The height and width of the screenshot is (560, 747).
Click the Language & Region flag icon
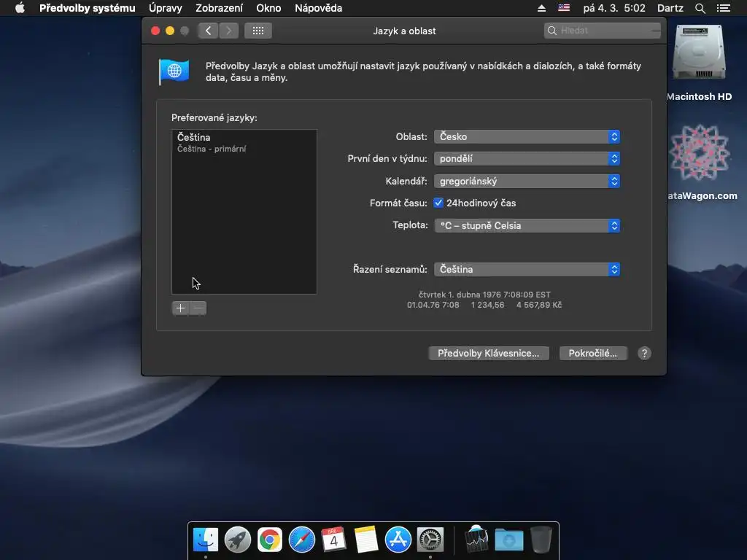(174, 72)
